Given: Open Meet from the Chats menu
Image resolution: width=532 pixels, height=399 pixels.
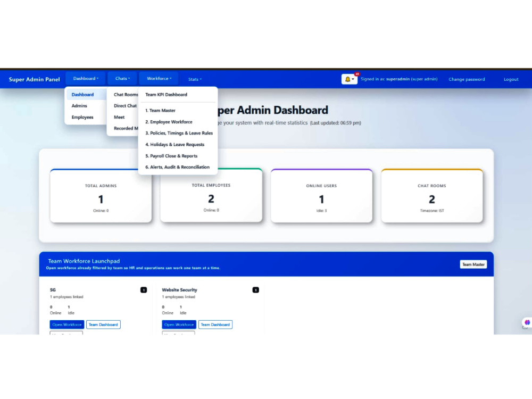Looking at the screenshot, I should tap(119, 118).
